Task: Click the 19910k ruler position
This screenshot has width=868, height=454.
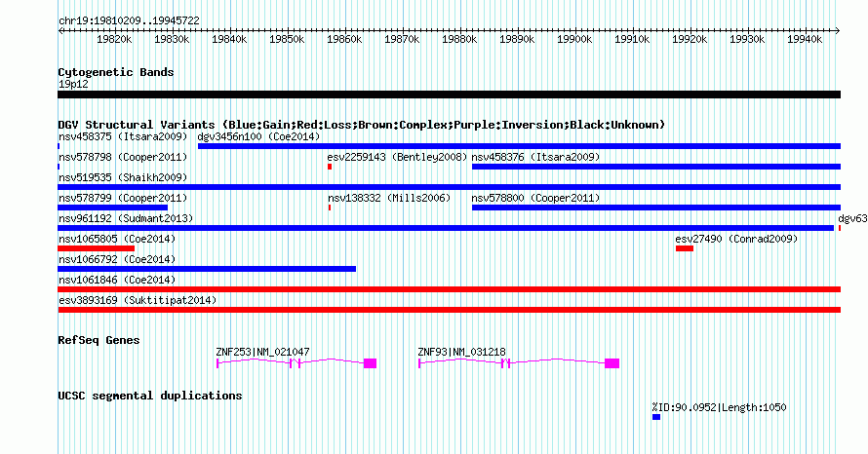Action: pyautogui.click(x=632, y=39)
